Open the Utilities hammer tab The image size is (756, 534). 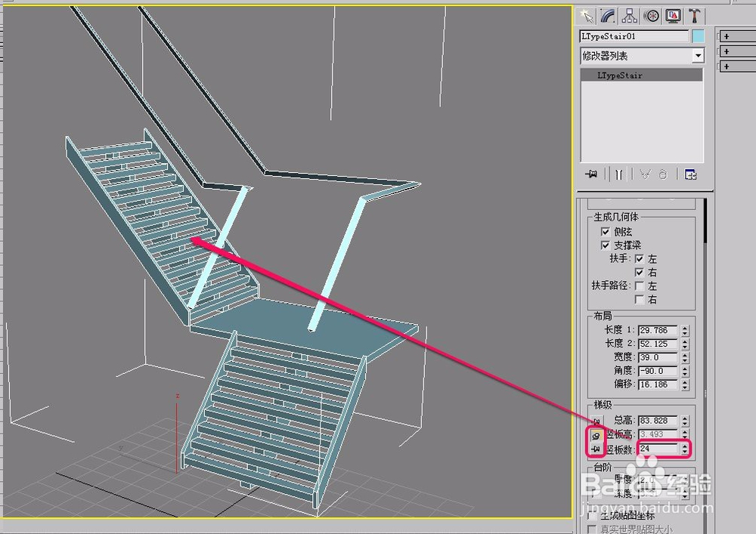(694, 16)
